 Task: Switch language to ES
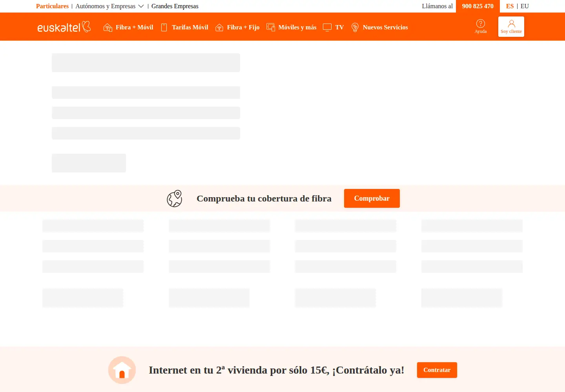(x=510, y=6)
